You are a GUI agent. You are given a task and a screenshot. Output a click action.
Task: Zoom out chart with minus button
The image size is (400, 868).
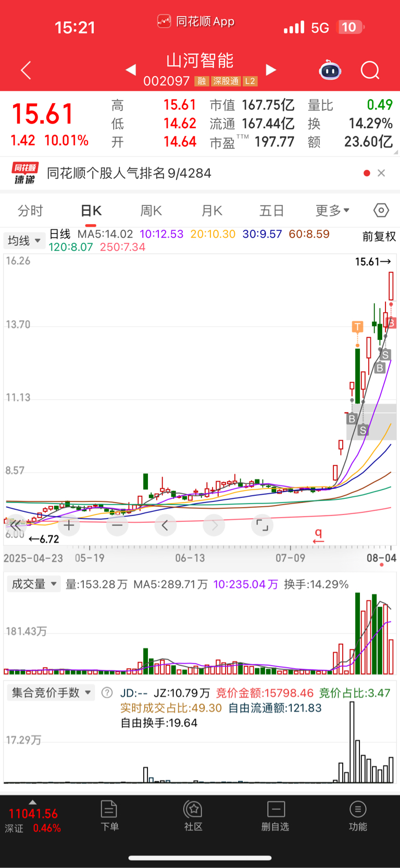(117, 525)
